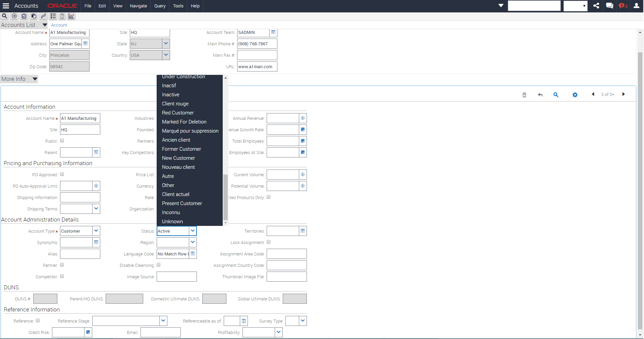Go to the next record with forward arrow
Screen dimensions: 644x339
(x=624, y=94)
